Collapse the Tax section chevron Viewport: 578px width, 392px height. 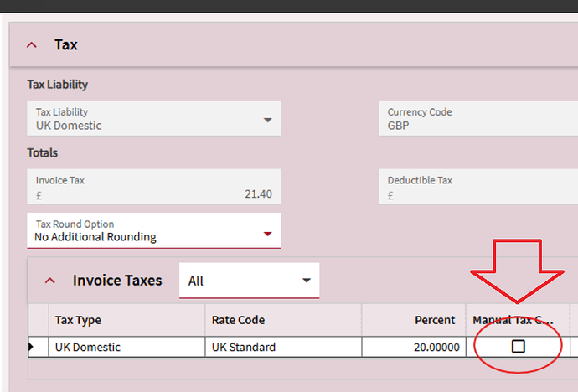(32, 45)
